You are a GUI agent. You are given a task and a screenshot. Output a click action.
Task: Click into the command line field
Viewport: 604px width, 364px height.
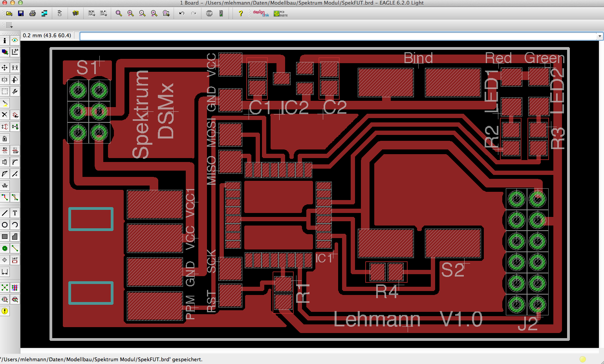pyautogui.click(x=339, y=36)
